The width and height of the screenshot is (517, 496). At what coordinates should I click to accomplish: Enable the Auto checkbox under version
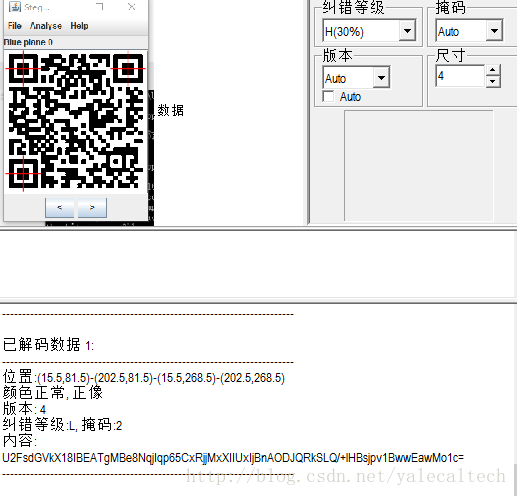pyautogui.click(x=328, y=97)
